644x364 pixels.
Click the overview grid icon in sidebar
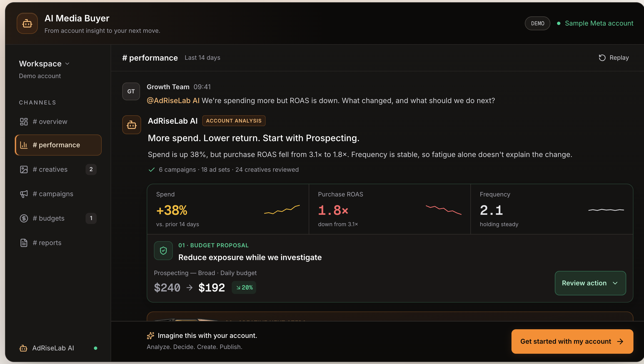tap(24, 122)
